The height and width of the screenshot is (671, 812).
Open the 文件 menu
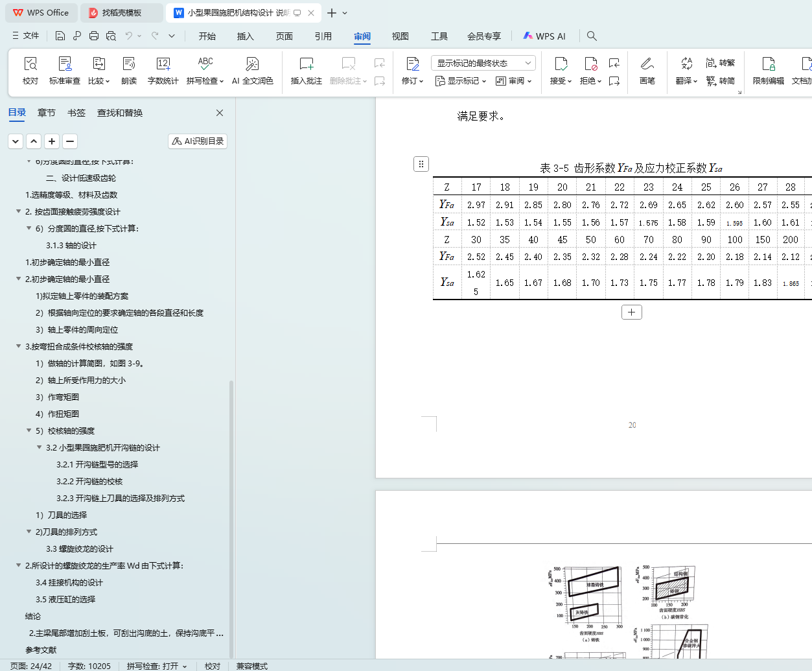[26, 36]
